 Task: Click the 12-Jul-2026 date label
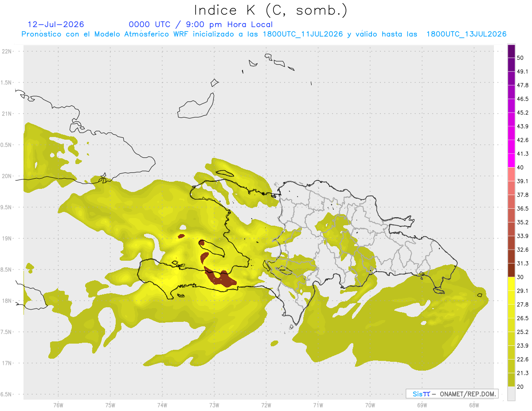click(56, 24)
